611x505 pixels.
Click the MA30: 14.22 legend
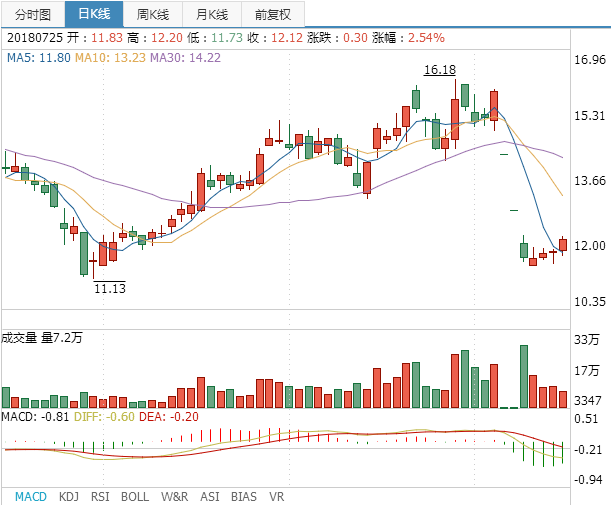click(185, 58)
